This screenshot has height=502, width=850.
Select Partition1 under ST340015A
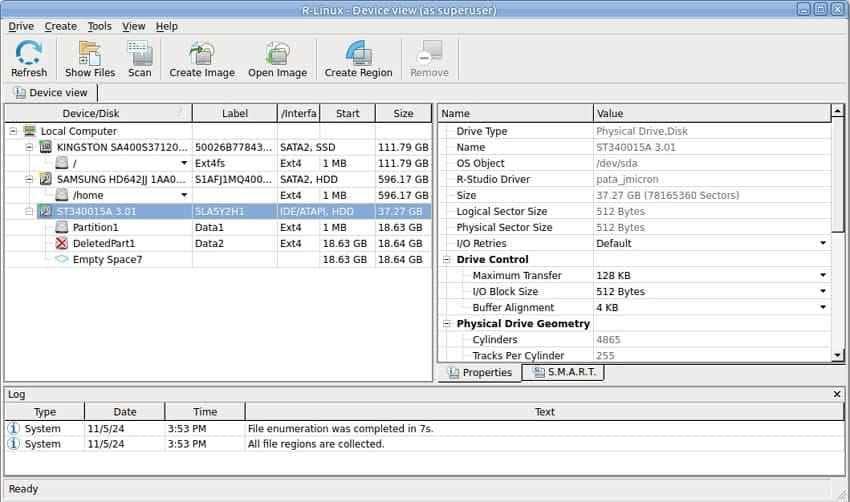click(x=218, y=227)
